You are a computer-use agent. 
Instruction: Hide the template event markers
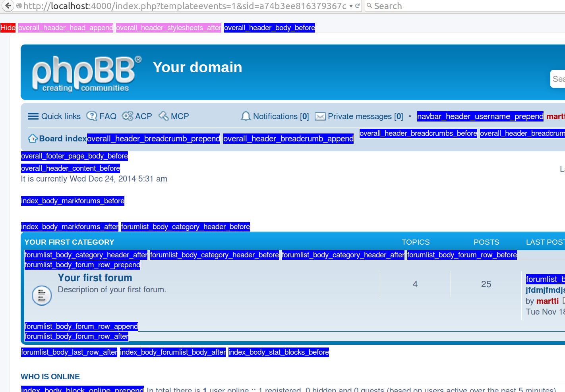coord(8,28)
